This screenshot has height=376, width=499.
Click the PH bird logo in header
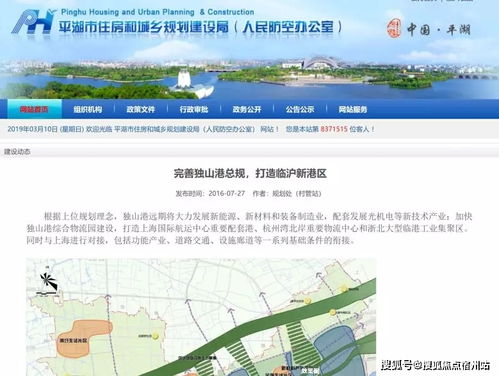(x=33, y=22)
